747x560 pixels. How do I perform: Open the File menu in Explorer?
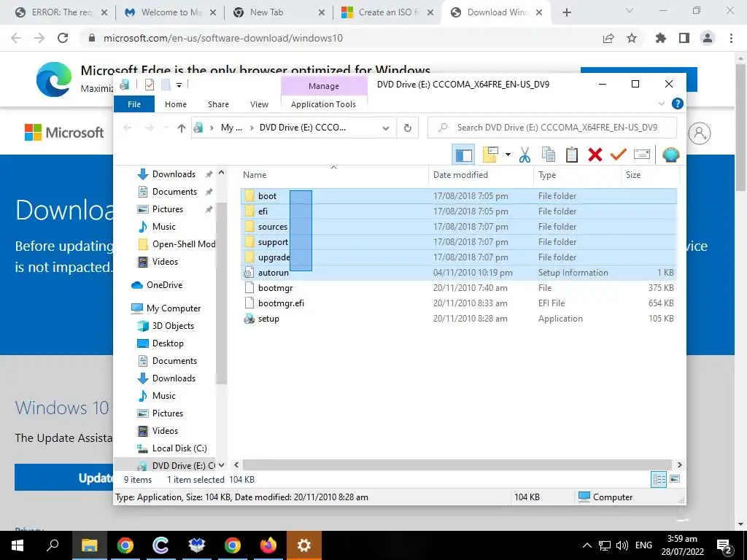(x=134, y=104)
